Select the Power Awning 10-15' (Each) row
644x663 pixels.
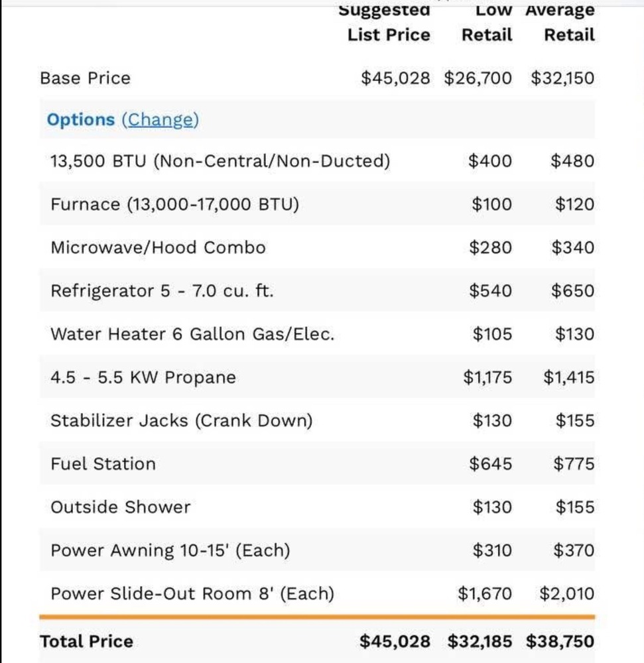[170, 550]
